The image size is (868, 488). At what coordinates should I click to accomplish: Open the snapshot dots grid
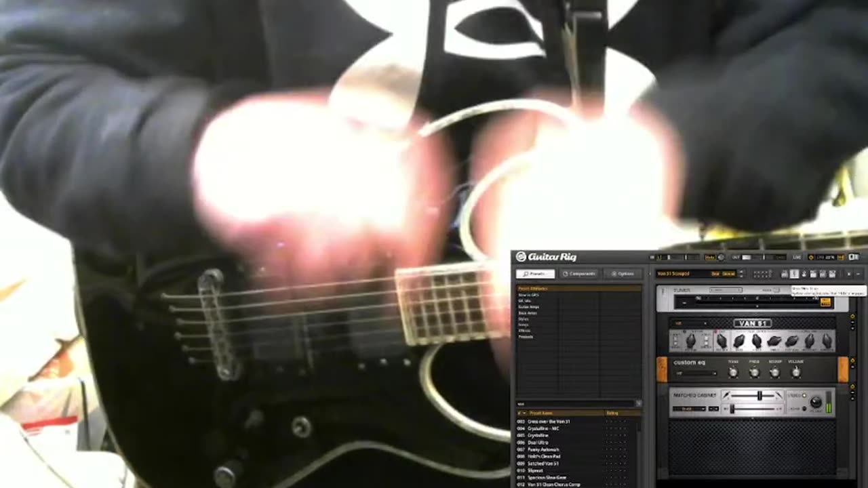tap(762, 274)
